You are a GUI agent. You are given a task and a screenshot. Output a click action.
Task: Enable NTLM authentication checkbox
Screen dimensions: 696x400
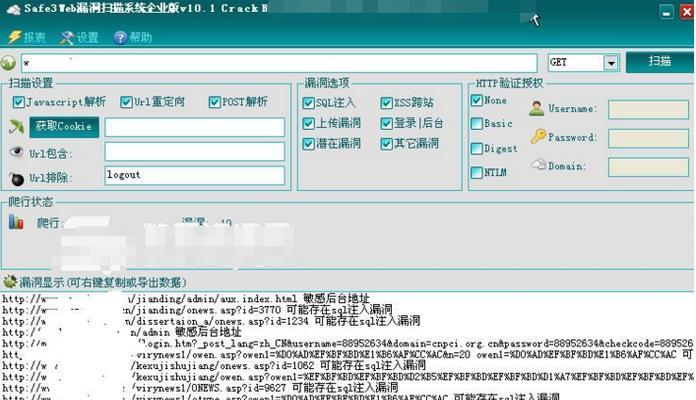pos(477,172)
